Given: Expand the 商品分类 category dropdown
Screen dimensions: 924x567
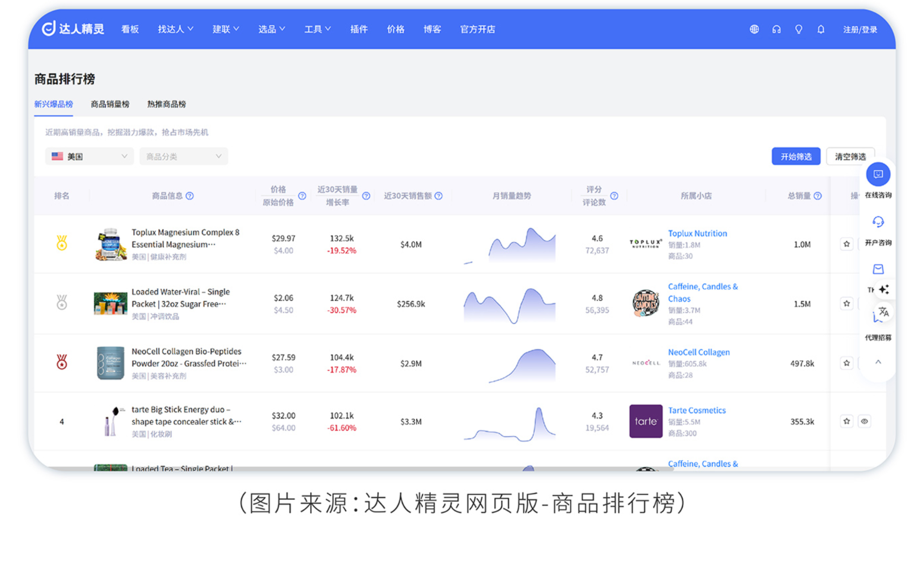Looking at the screenshot, I should [x=183, y=156].
